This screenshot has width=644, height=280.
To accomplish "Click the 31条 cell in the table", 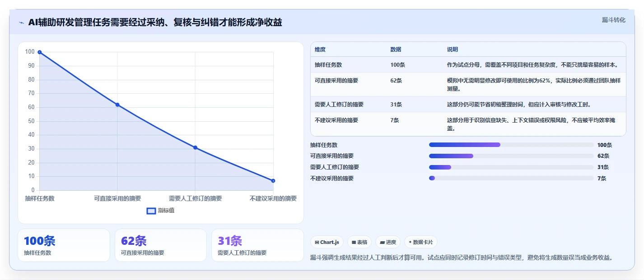I will 396,105.
